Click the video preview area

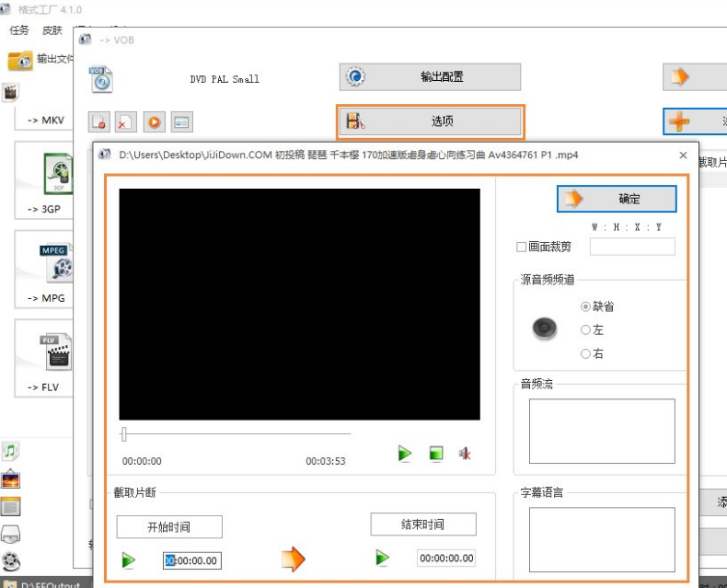pos(299,305)
